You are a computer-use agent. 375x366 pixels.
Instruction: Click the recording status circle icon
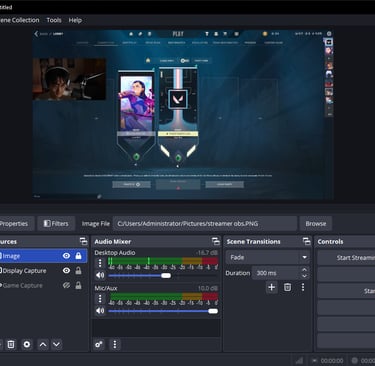tap(355, 360)
